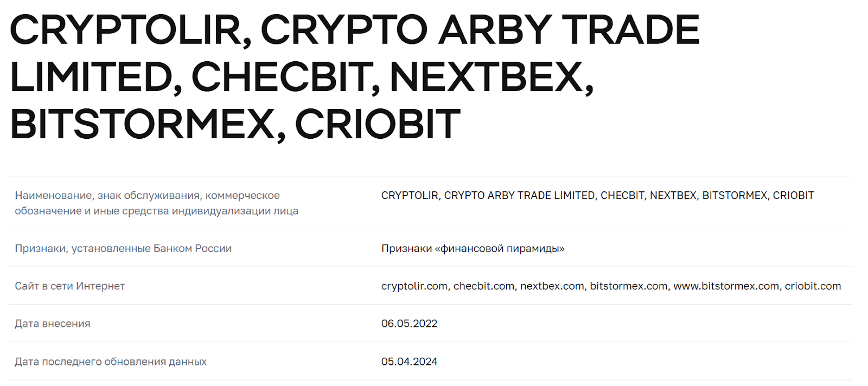
Task: Open the checbit.com site address
Action: tap(483, 286)
